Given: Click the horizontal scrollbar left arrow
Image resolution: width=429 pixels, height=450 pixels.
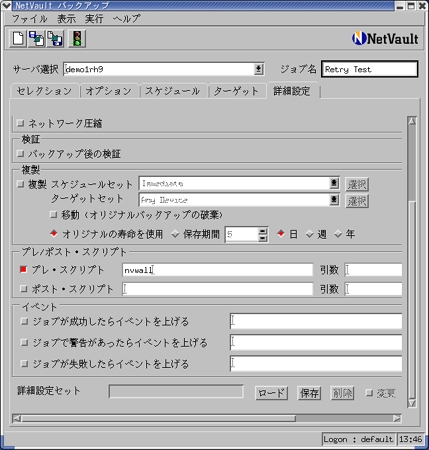Looking at the screenshot, I should pyautogui.click(x=17, y=418).
